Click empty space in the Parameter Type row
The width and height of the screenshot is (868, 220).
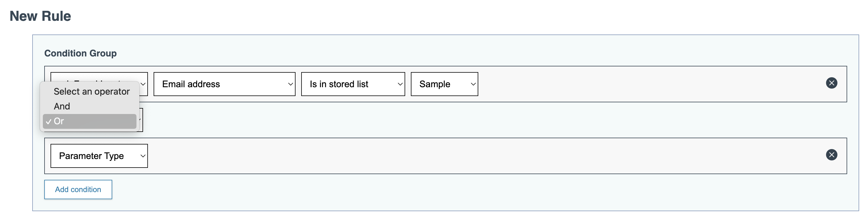472,156
